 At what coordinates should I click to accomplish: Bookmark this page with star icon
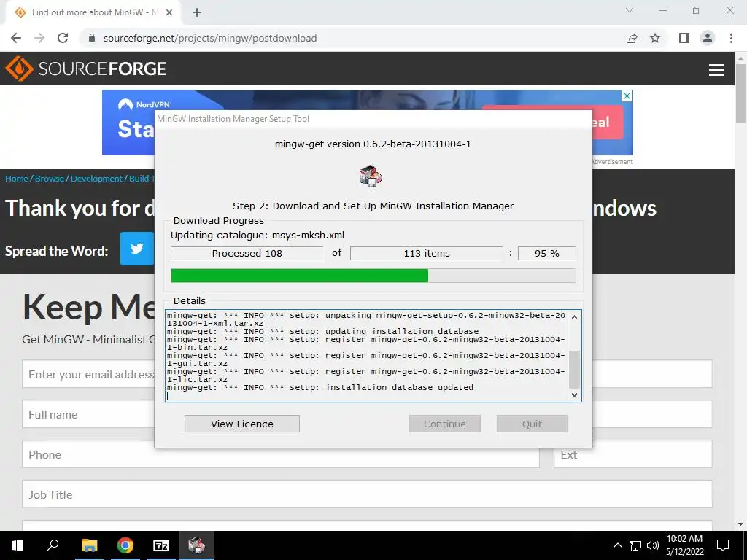click(x=655, y=38)
